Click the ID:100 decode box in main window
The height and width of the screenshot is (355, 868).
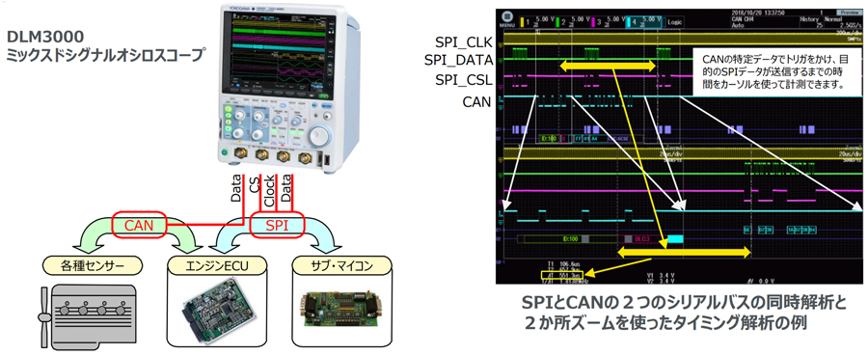[x=549, y=138]
